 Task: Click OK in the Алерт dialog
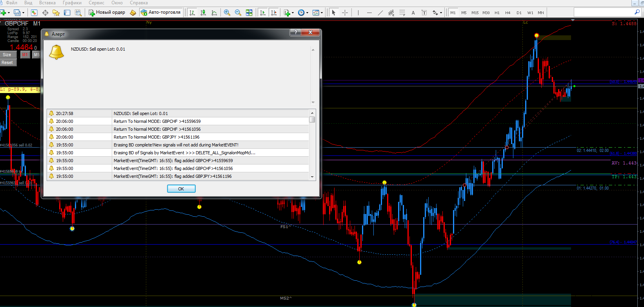(181, 189)
